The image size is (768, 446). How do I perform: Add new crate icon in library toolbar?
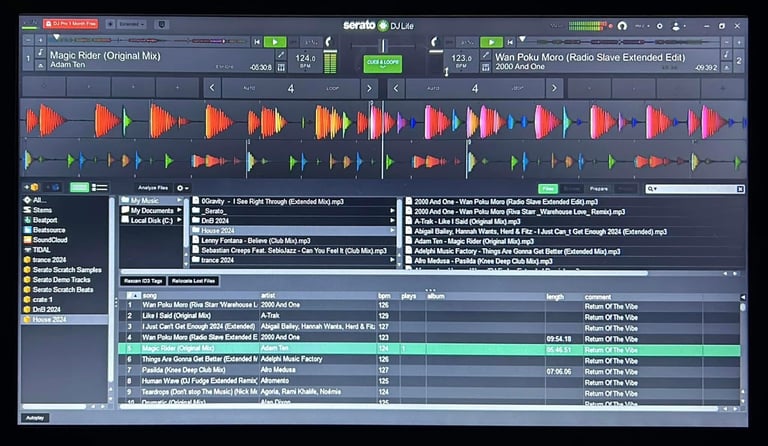pos(31,187)
